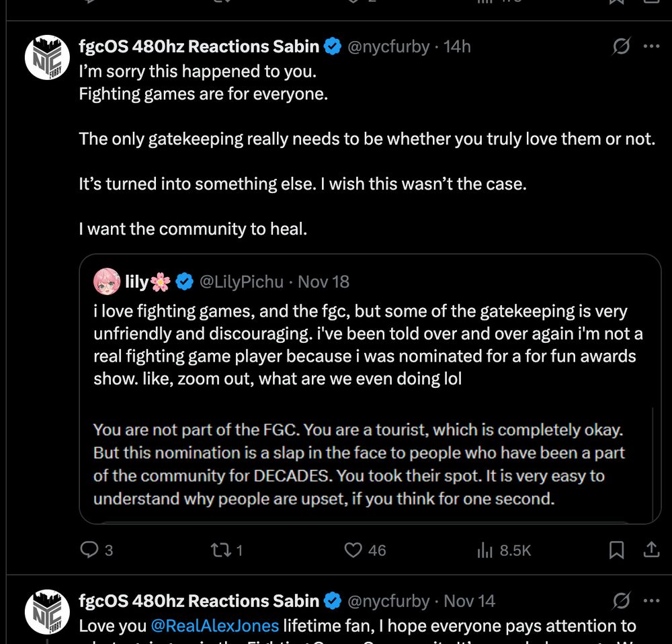The width and height of the screenshot is (672, 644).
Task: Open more options on the 14h post
Action: 651,46
